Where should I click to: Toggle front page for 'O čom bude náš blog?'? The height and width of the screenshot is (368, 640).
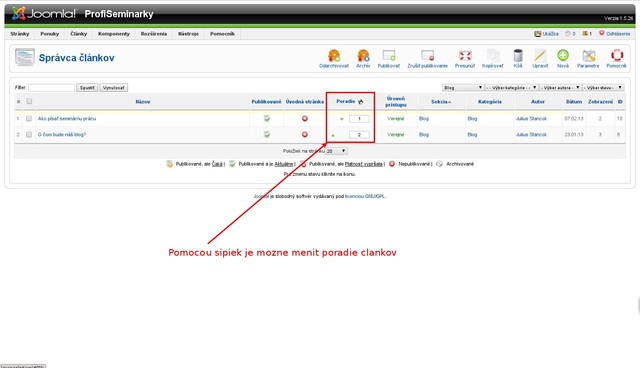point(304,135)
